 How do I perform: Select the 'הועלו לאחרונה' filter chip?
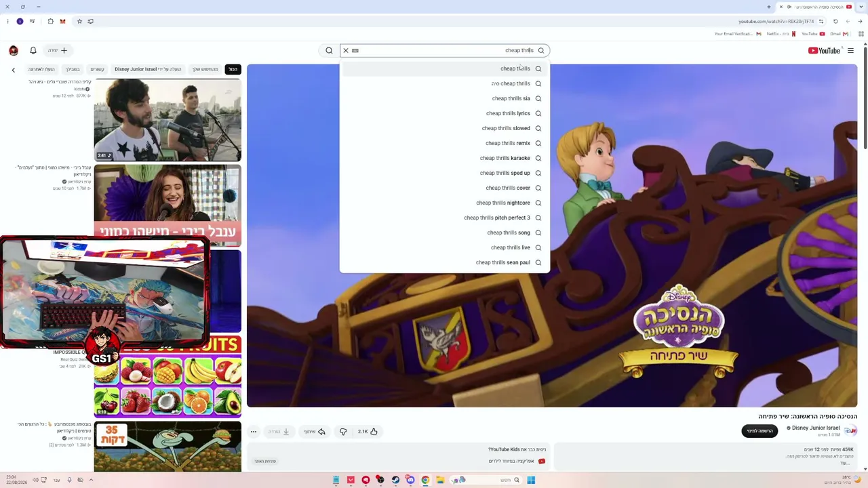[x=41, y=69]
